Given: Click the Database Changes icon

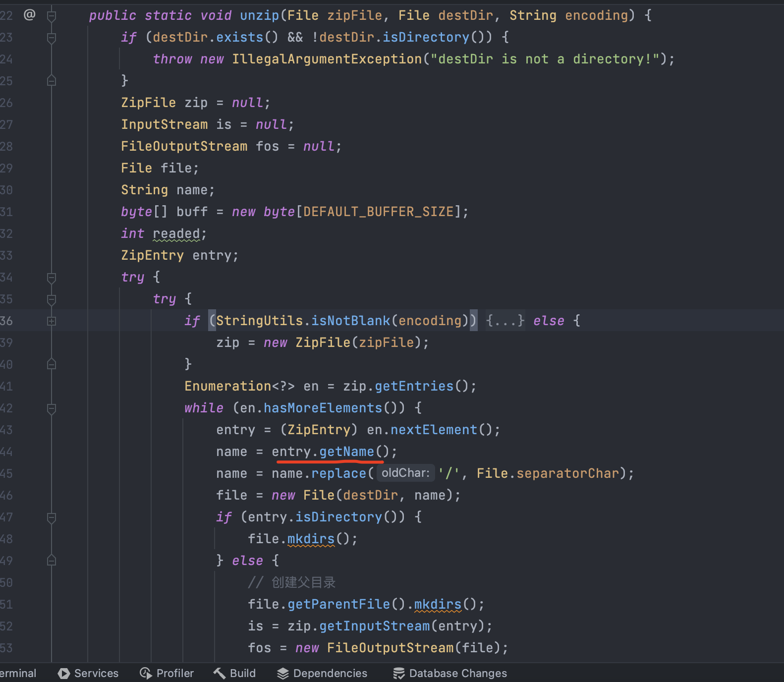Looking at the screenshot, I should click(398, 673).
